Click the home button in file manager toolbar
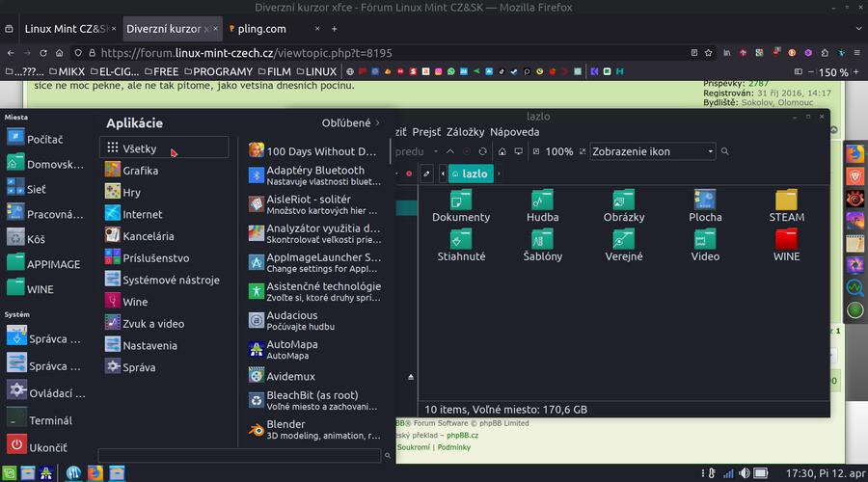868x482 pixels. pos(502,151)
